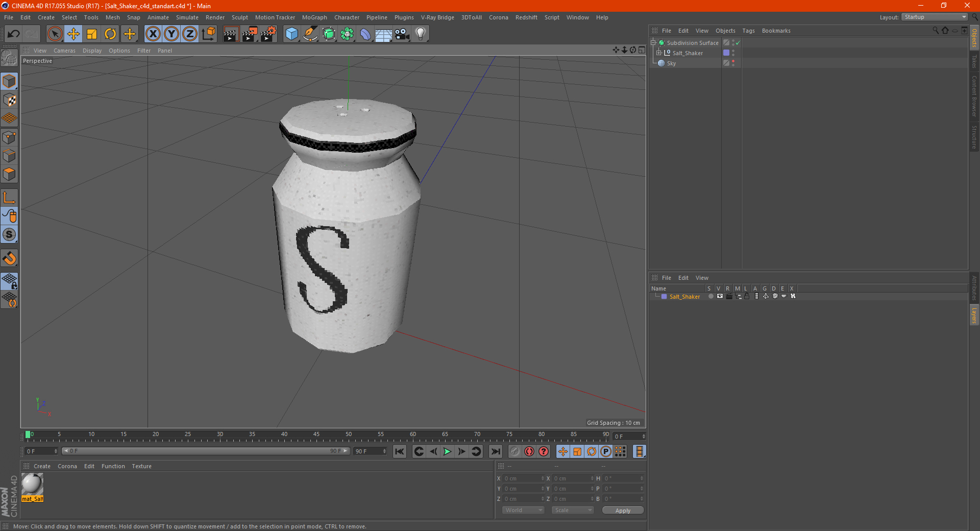Enable Axis mode L-shaped icon
This screenshot has width=980, height=531.
tap(9, 198)
